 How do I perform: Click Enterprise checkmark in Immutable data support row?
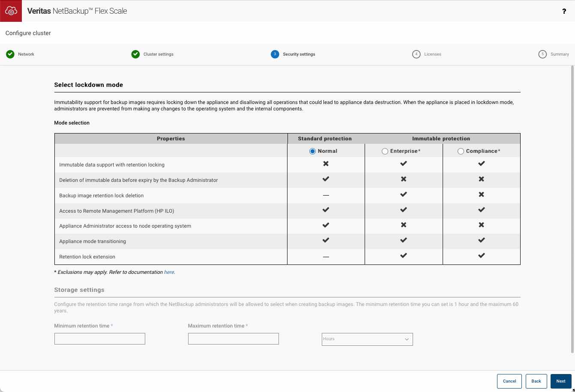pyautogui.click(x=403, y=164)
